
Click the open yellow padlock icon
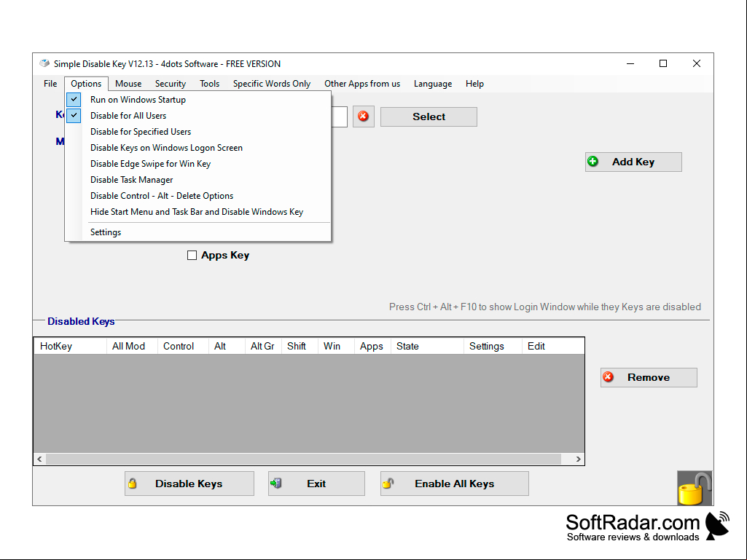(695, 488)
